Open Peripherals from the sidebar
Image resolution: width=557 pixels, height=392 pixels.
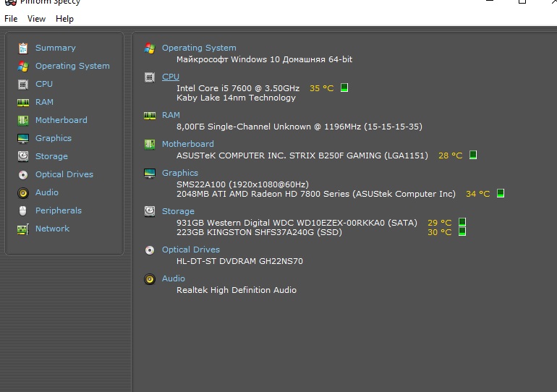59,210
